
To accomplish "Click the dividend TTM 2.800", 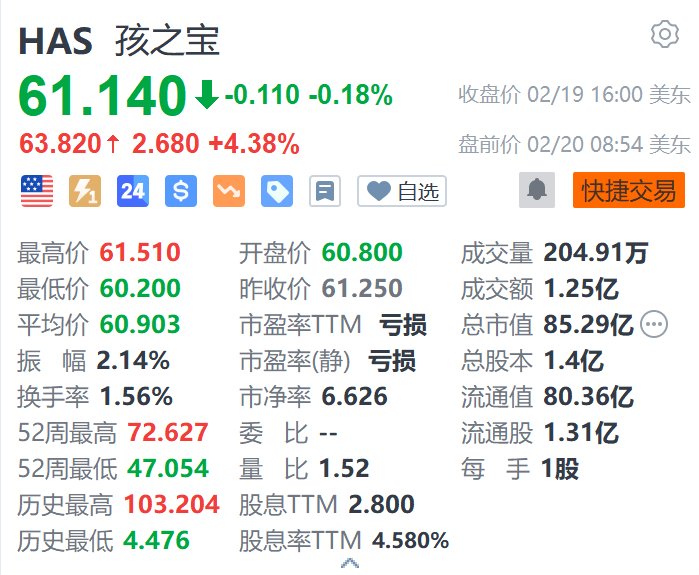I will [x=381, y=504].
